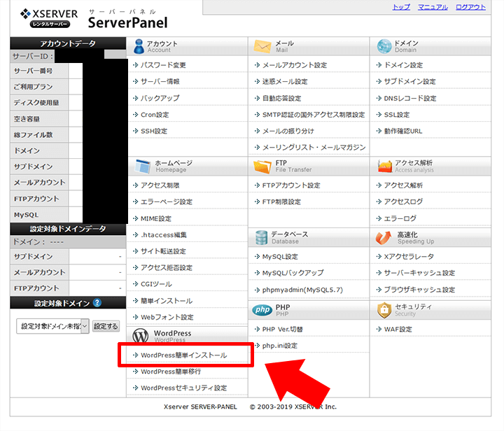Open 簡単インストール under Homepage
The width and height of the screenshot is (504, 431).
pyautogui.click(x=167, y=301)
